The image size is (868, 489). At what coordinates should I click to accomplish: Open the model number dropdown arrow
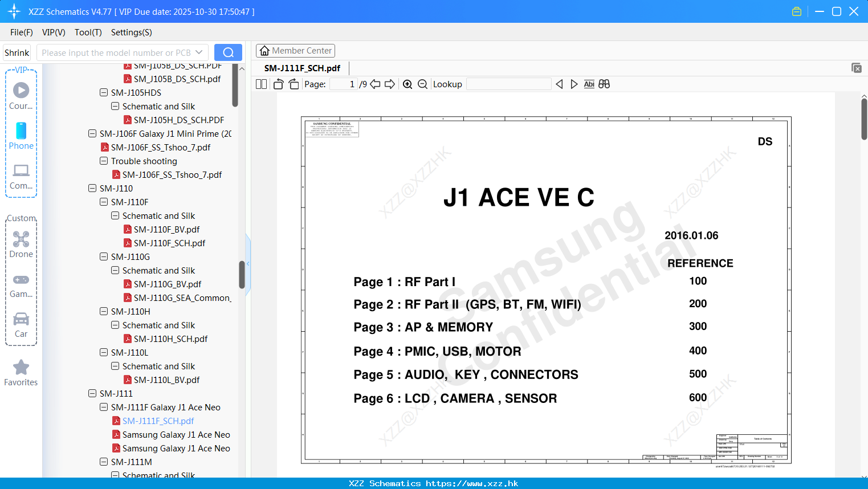(x=199, y=52)
